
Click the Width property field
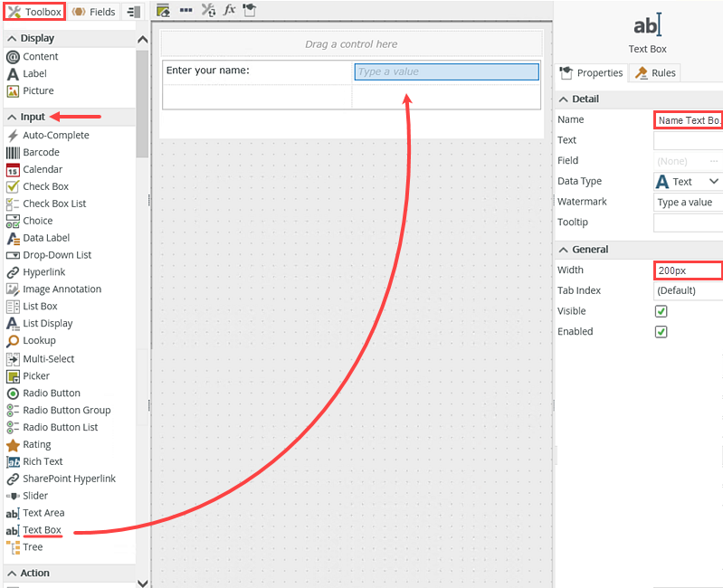pos(688,270)
